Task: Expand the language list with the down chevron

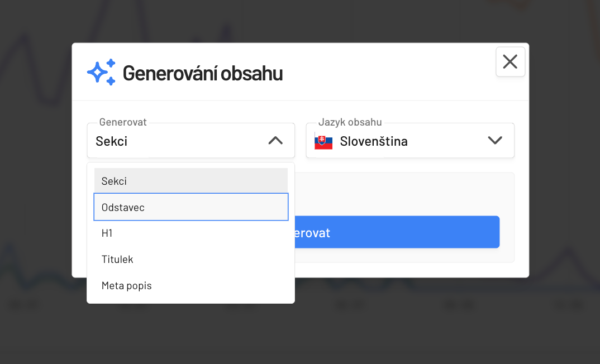Action: [x=495, y=141]
